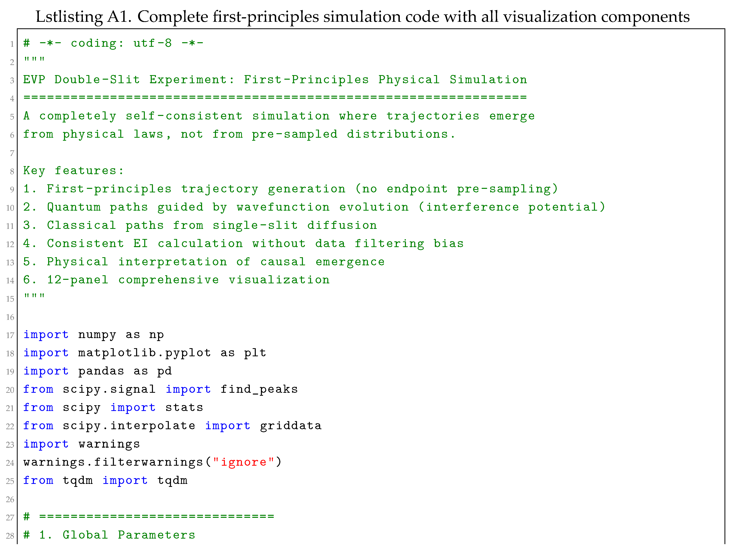The image size is (736, 560).
Task: Click the 'import warnings' statement
Action: tap(82, 444)
